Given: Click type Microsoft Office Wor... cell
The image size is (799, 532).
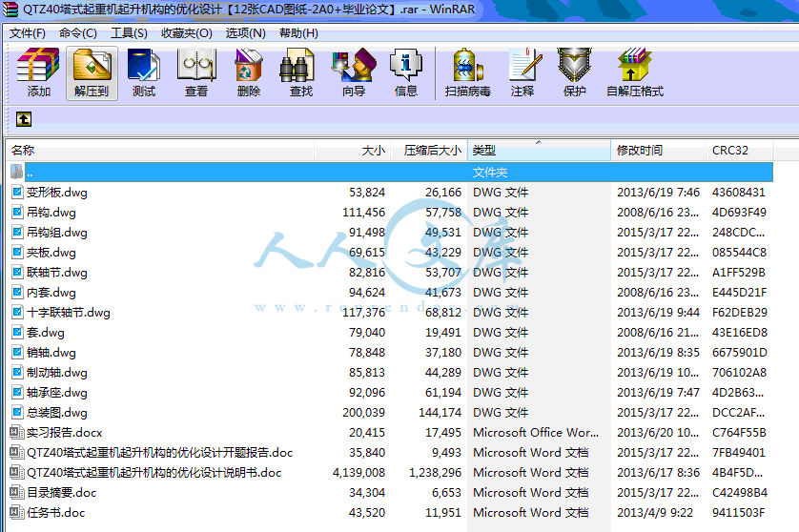Looking at the screenshot, I should (x=536, y=432).
